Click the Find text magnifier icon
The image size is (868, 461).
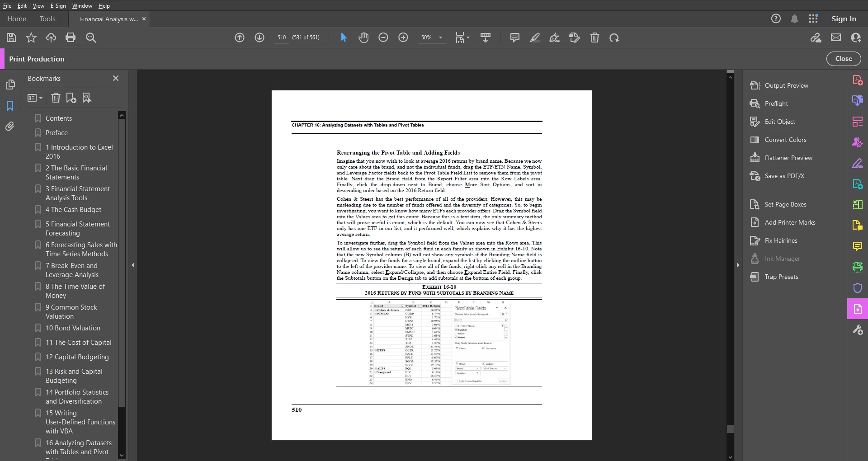click(91, 38)
